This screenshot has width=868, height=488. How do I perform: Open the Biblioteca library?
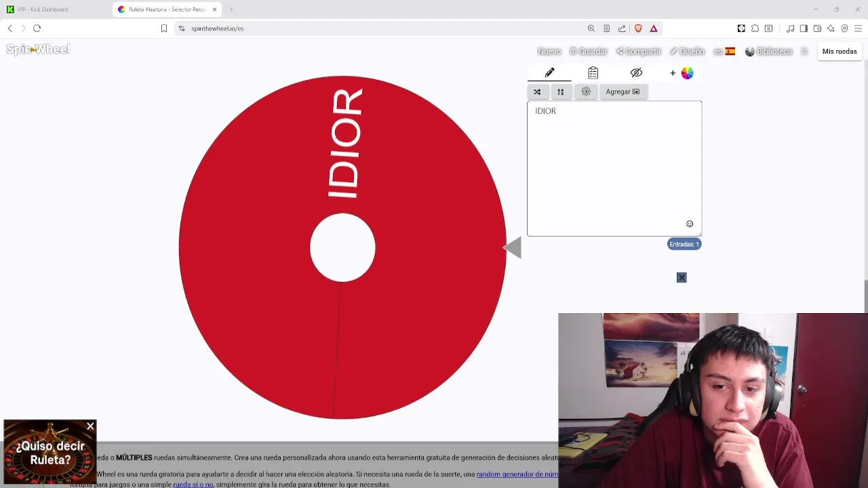click(768, 52)
